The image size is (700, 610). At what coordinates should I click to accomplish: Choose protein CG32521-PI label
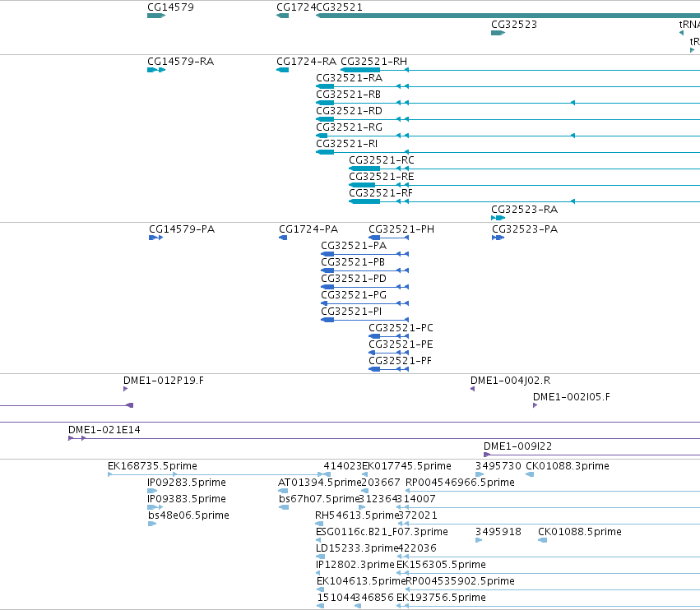[x=351, y=312]
